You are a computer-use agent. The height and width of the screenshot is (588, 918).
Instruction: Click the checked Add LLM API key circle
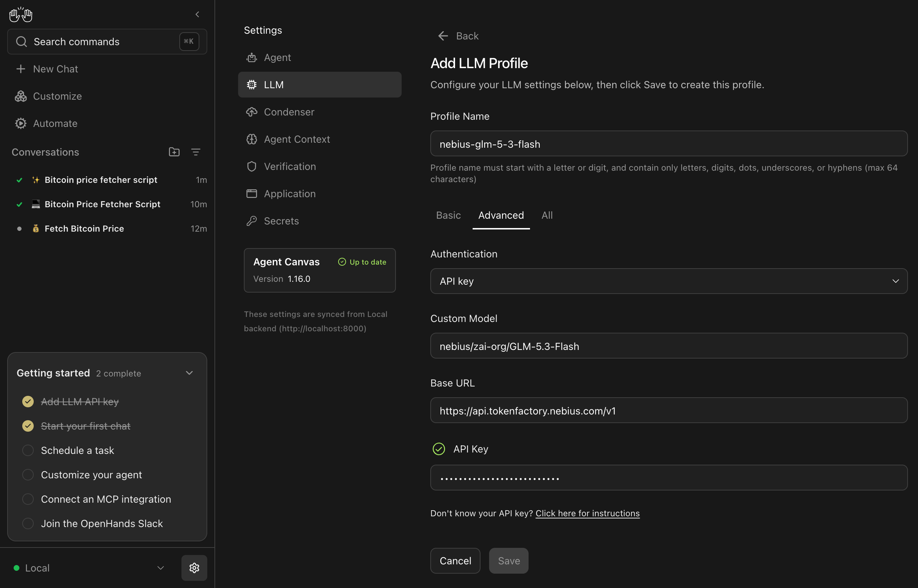28,402
